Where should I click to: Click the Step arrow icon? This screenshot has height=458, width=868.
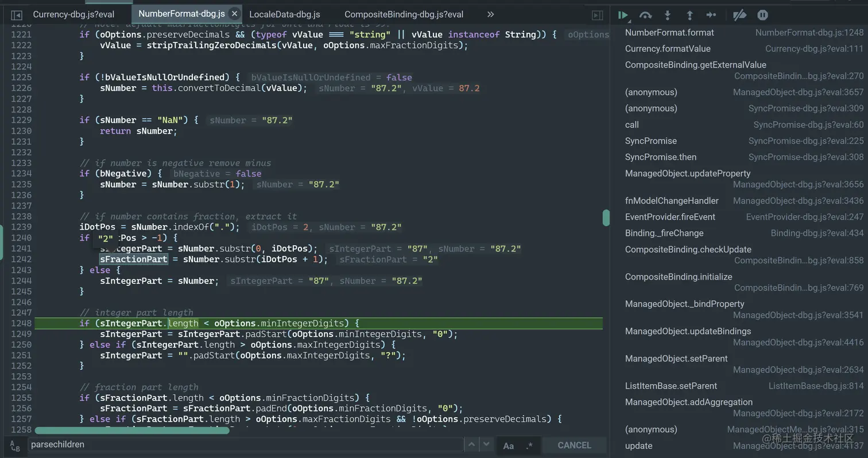tap(711, 15)
